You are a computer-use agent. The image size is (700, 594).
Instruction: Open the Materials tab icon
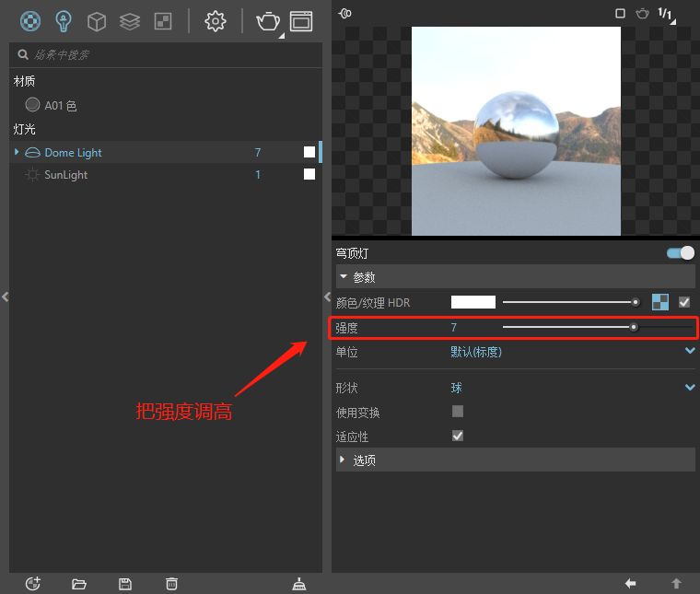coord(30,21)
